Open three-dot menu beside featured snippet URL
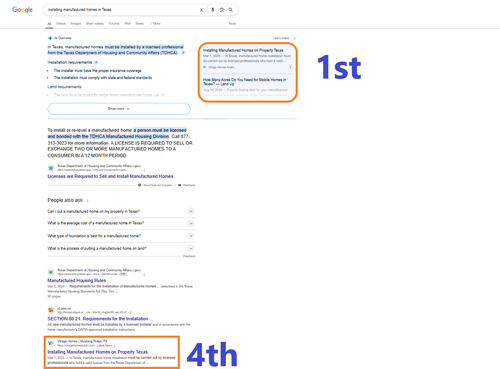Viewport: 500px width, 369px height. click(x=144, y=170)
